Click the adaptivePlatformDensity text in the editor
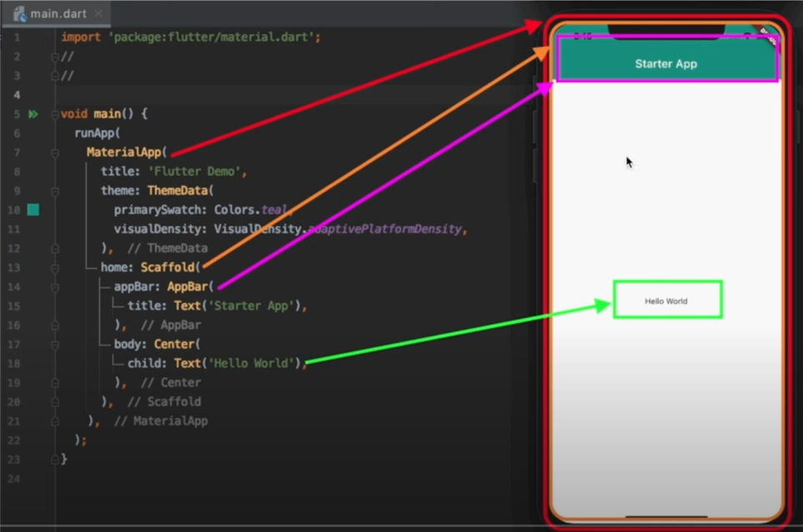 tap(384, 228)
